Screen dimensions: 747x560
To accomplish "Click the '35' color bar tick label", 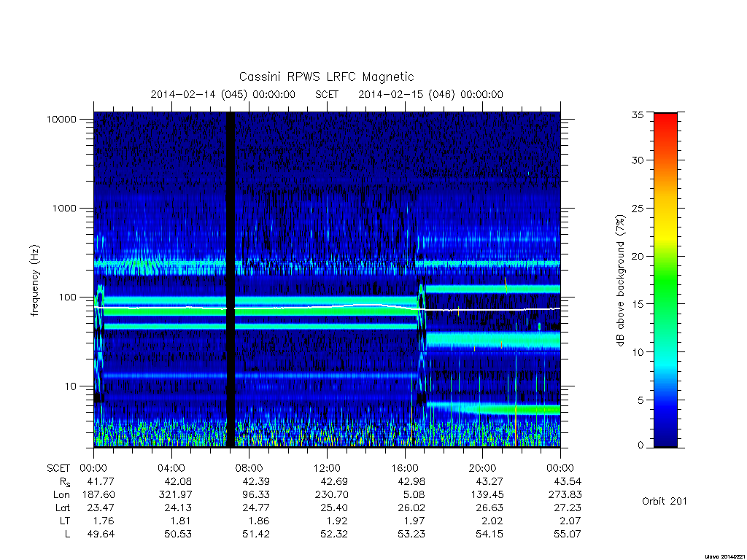I will [x=638, y=114].
